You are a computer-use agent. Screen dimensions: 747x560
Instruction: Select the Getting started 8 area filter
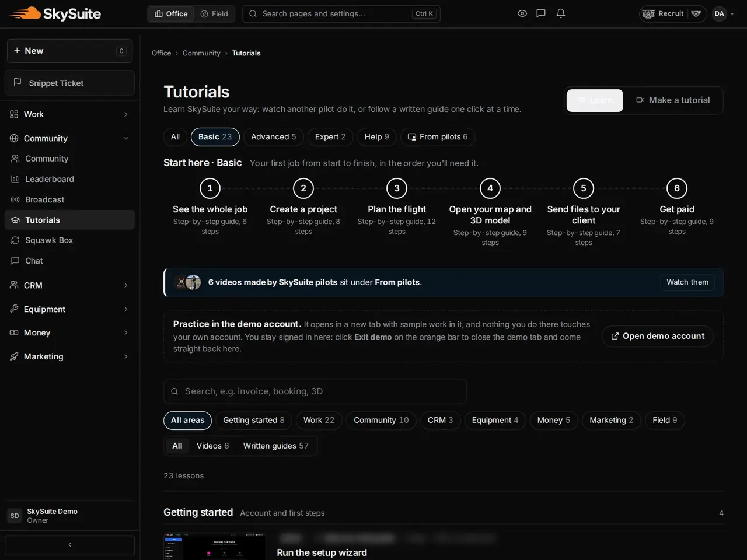pyautogui.click(x=254, y=420)
